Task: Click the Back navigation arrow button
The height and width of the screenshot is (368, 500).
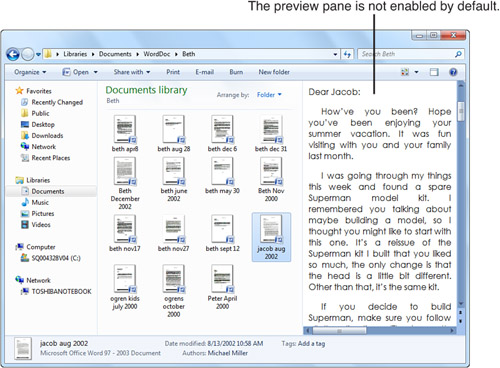Action: click(13, 54)
